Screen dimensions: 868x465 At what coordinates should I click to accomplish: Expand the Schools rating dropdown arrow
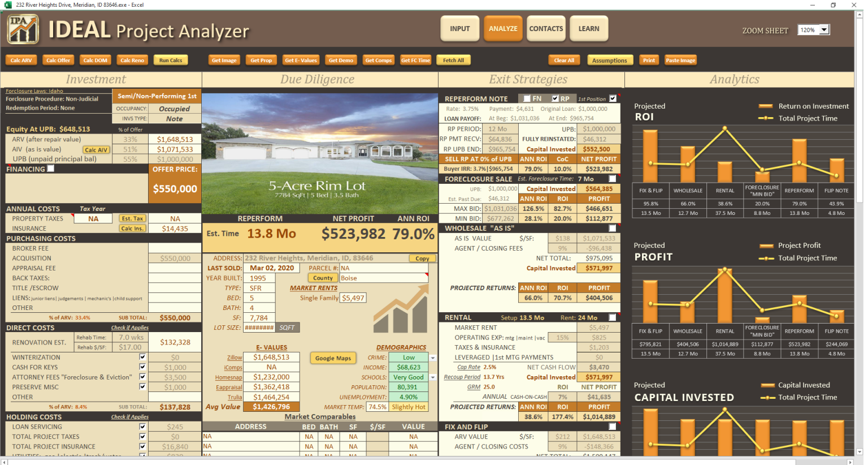pos(433,377)
